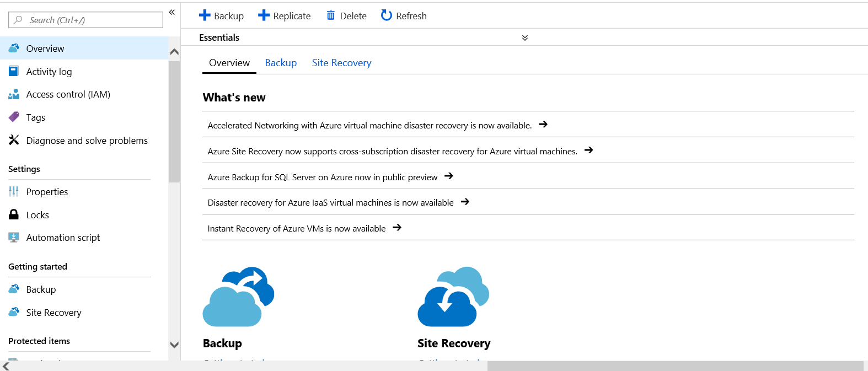Click arrow beside cross-subscription disaster recovery news
The width and height of the screenshot is (868, 371).
pyautogui.click(x=588, y=150)
